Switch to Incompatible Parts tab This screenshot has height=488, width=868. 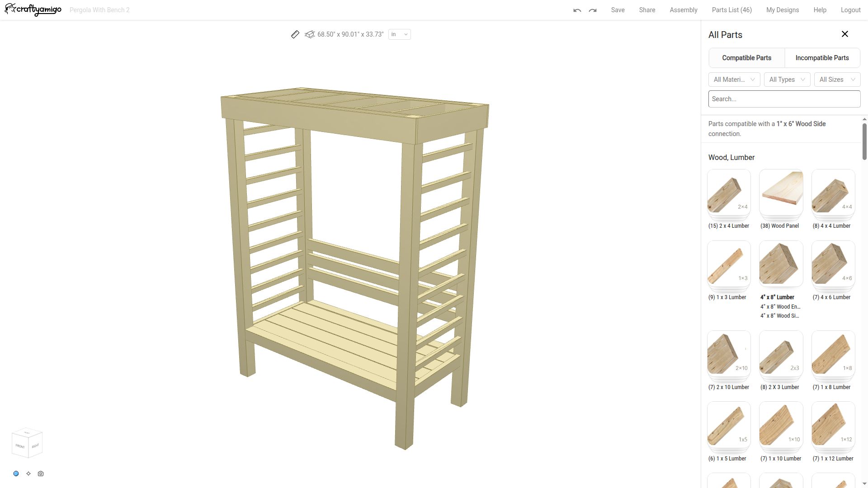point(822,58)
